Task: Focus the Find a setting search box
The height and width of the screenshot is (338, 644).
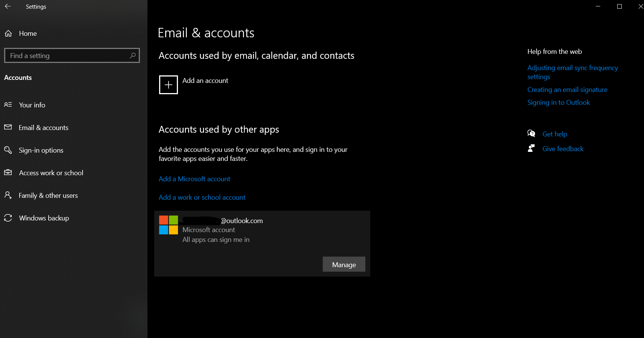Action: [72, 55]
